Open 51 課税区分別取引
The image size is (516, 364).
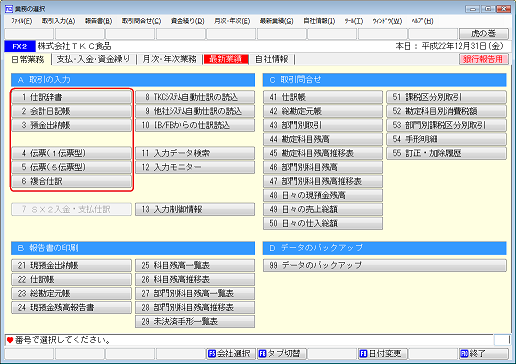point(446,97)
